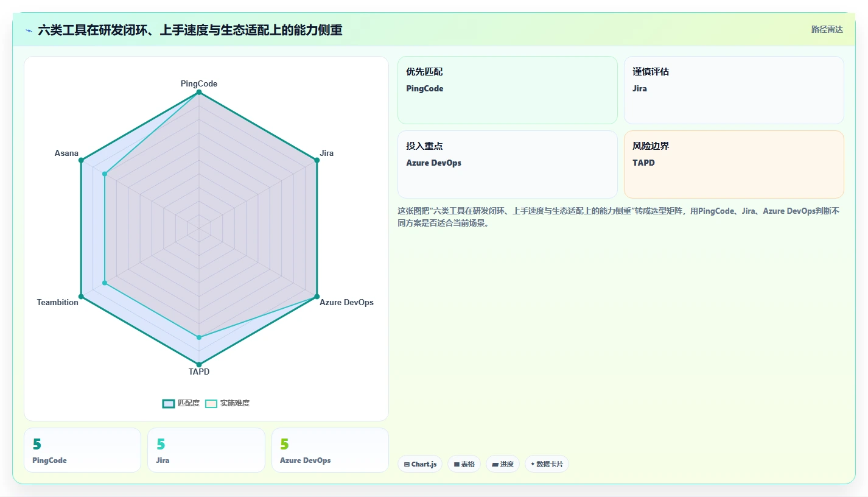Click the Teambition axis label on radar
Viewport: 868px width, 497px height.
point(58,302)
